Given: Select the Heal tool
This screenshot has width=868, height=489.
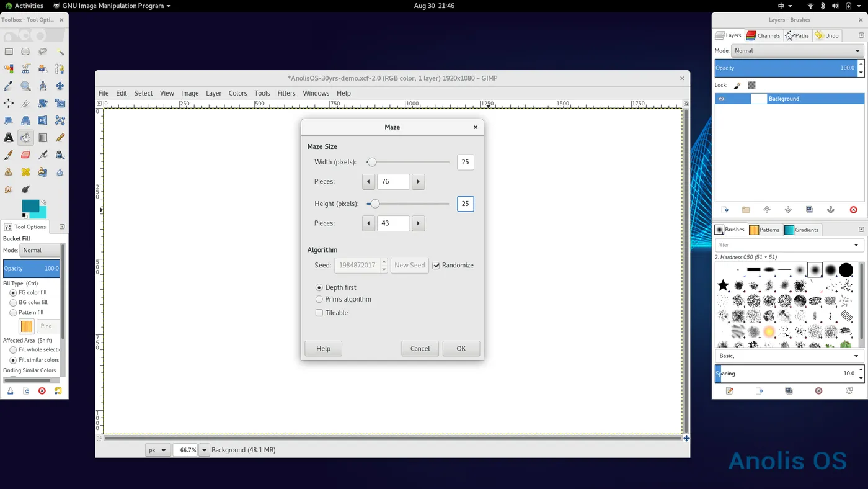Looking at the screenshot, I should click(x=25, y=172).
